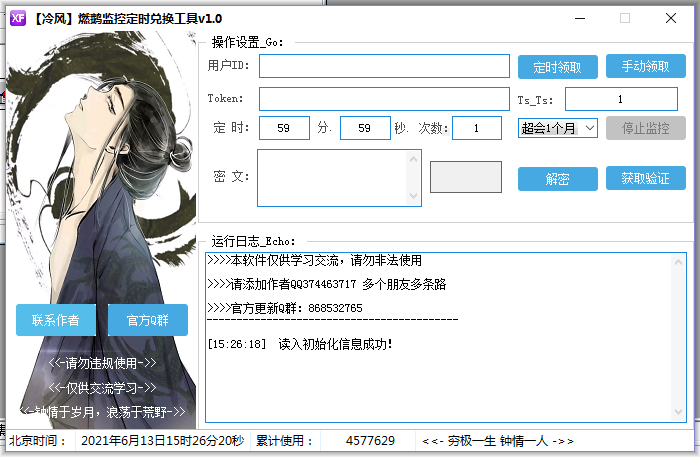Close the 燃鹅监控定时兑换工具 window

click(x=670, y=18)
